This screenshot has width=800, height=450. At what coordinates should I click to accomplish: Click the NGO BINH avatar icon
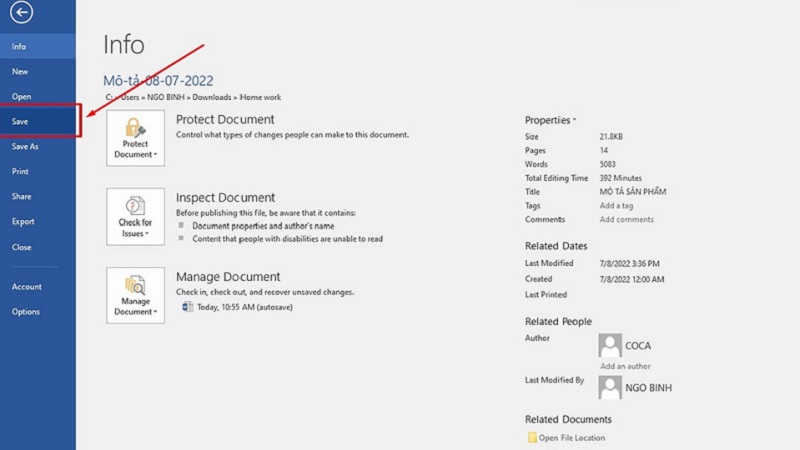point(610,387)
